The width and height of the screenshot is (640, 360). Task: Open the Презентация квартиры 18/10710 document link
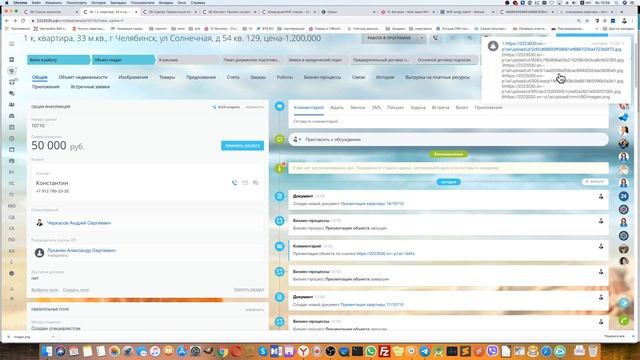click(x=372, y=203)
